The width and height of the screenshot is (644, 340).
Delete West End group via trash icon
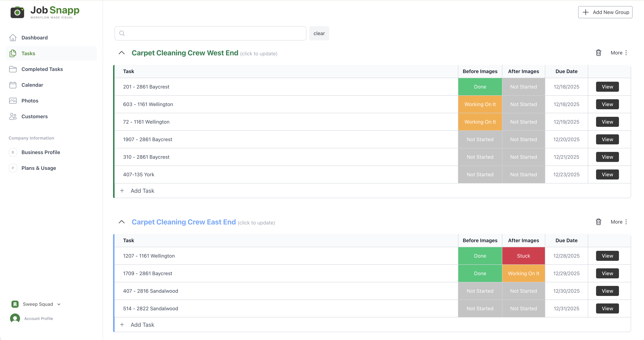[x=598, y=53]
